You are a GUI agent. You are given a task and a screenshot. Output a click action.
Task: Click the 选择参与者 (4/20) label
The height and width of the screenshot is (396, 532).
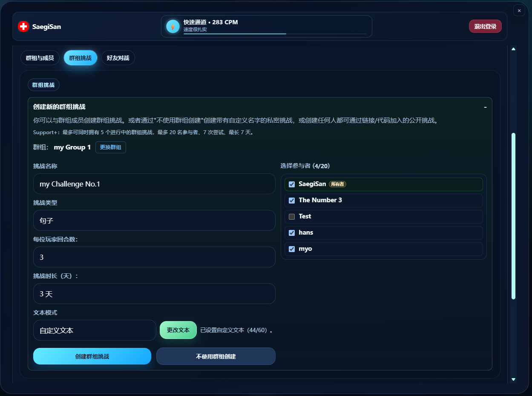305,166
